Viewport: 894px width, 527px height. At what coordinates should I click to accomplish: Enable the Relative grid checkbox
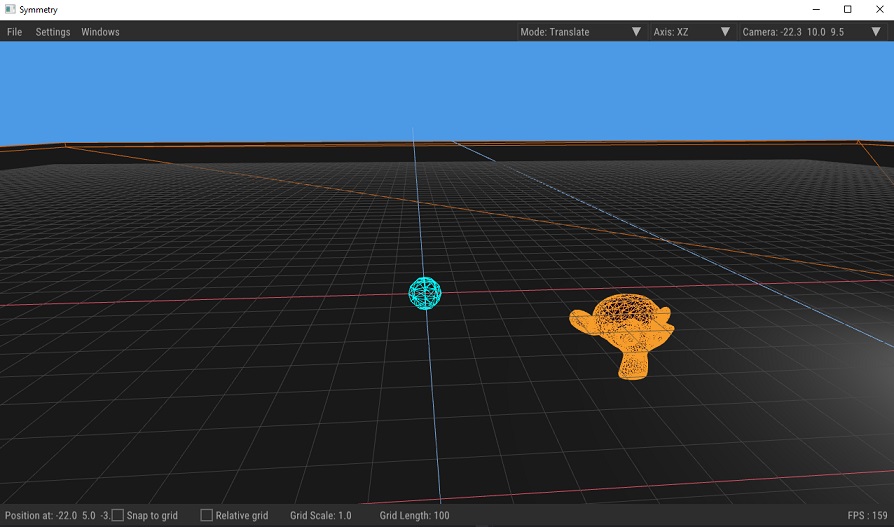(x=207, y=515)
